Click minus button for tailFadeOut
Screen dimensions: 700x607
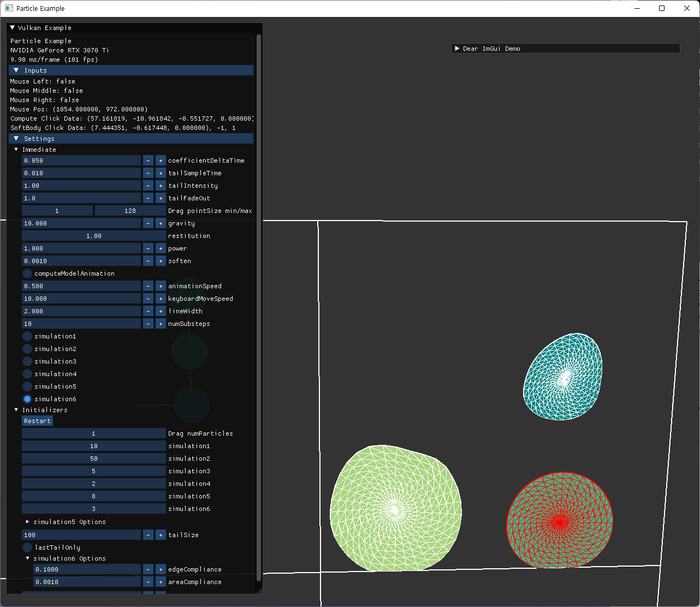tap(148, 198)
